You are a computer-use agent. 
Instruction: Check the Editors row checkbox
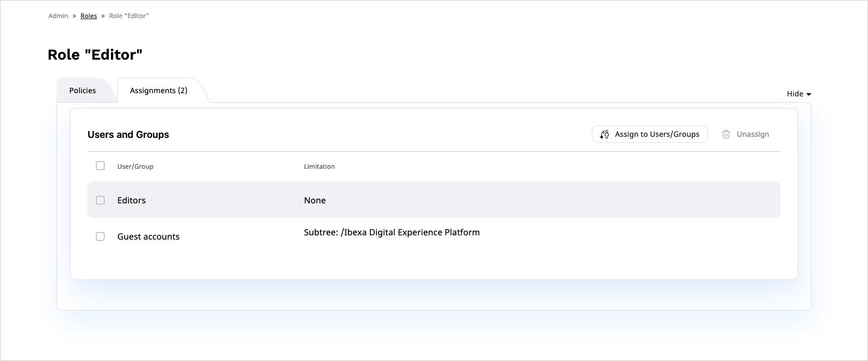(100, 200)
